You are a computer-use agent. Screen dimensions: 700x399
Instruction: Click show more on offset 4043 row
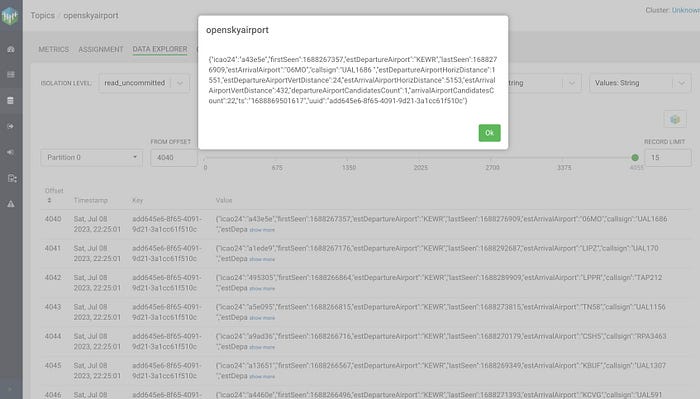[262, 318]
